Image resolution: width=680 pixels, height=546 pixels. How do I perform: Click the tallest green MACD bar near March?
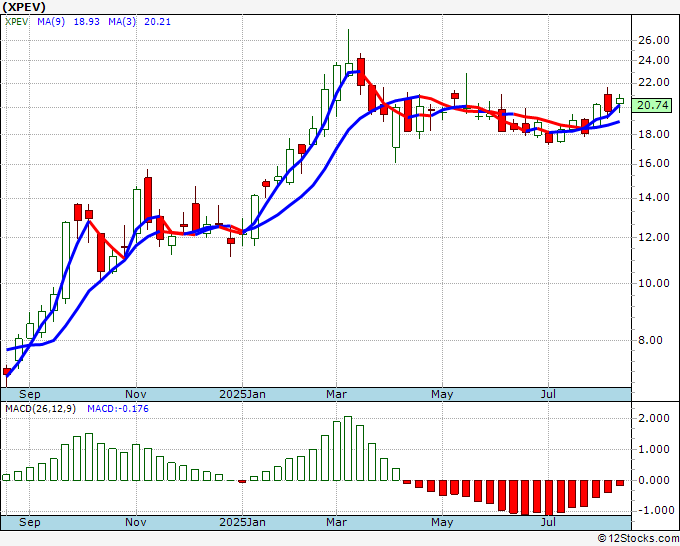click(x=348, y=448)
